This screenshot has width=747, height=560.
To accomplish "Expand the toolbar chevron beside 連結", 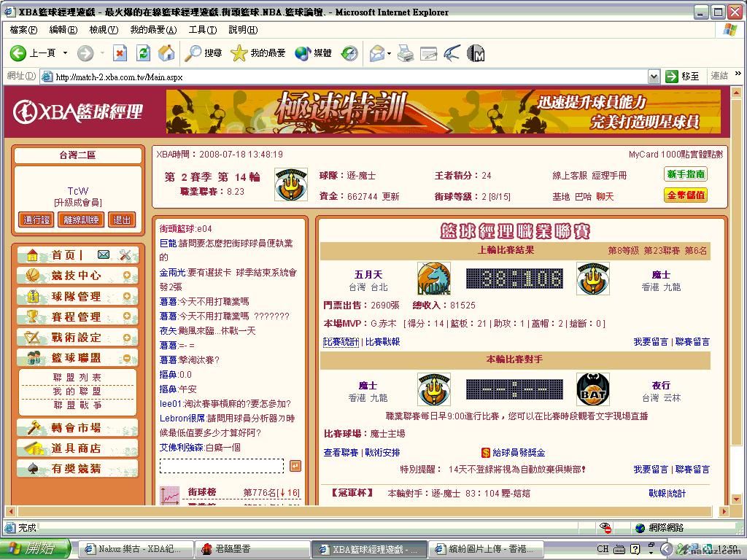I will click(738, 74).
